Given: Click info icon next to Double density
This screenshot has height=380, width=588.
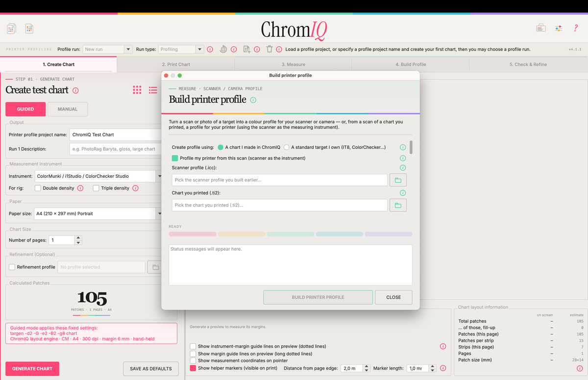Looking at the screenshot, I should tap(80, 188).
